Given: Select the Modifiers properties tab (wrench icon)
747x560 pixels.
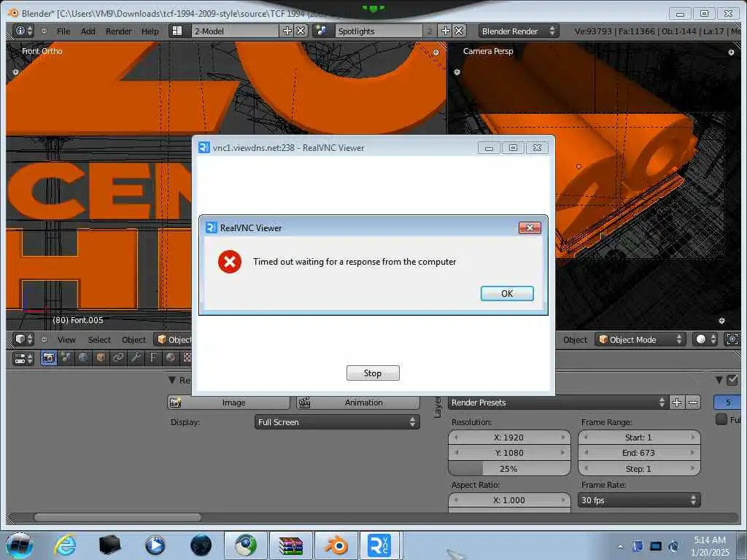Looking at the screenshot, I should tap(136, 357).
